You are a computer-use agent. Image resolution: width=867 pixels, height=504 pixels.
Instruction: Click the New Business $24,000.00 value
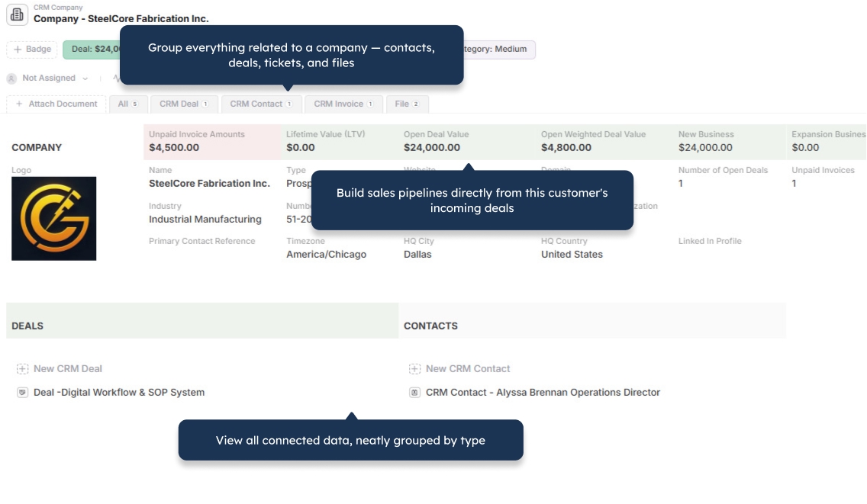click(705, 148)
